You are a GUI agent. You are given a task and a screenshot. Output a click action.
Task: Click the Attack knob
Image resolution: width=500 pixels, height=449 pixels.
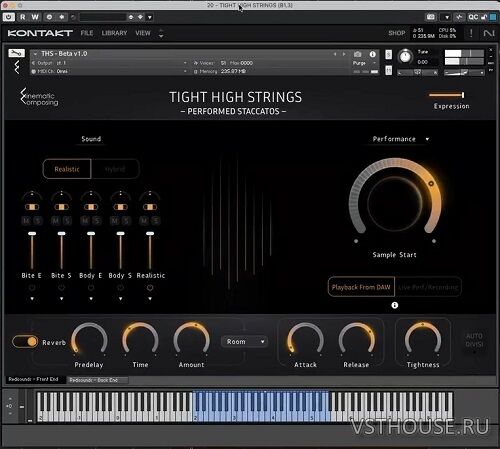(305, 339)
